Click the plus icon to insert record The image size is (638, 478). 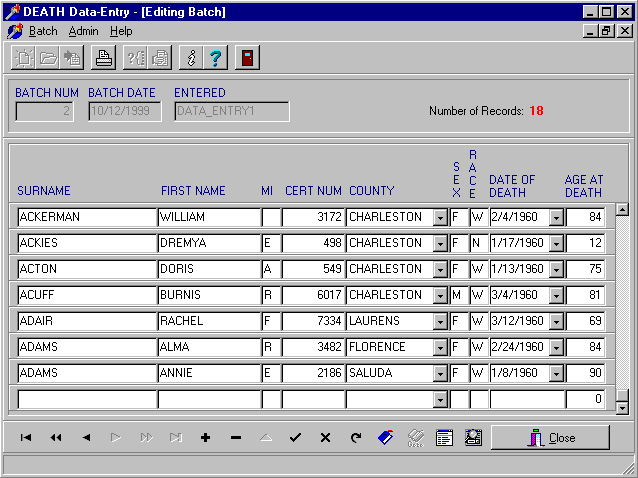206,438
